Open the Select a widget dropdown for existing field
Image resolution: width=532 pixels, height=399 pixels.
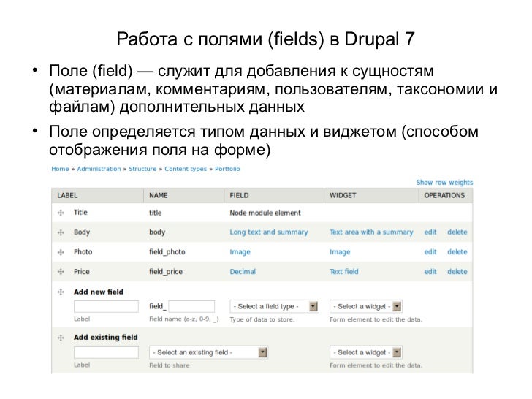pyautogui.click(x=366, y=352)
